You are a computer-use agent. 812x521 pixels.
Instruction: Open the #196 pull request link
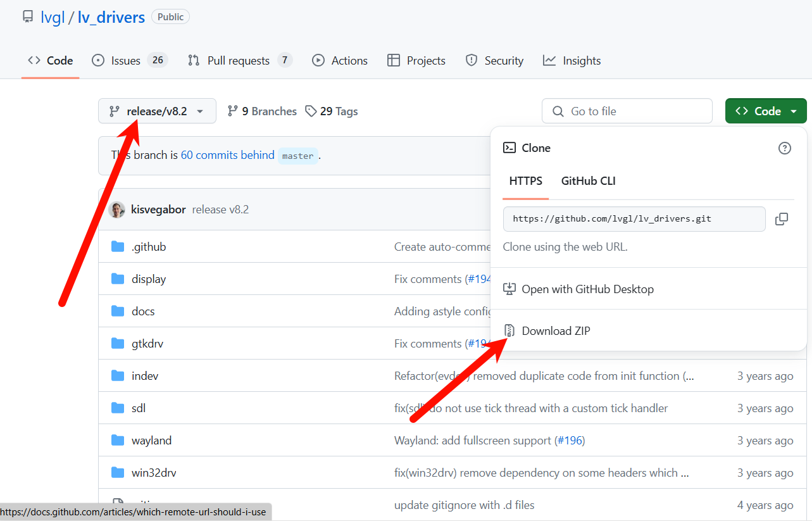pos(570,441)
